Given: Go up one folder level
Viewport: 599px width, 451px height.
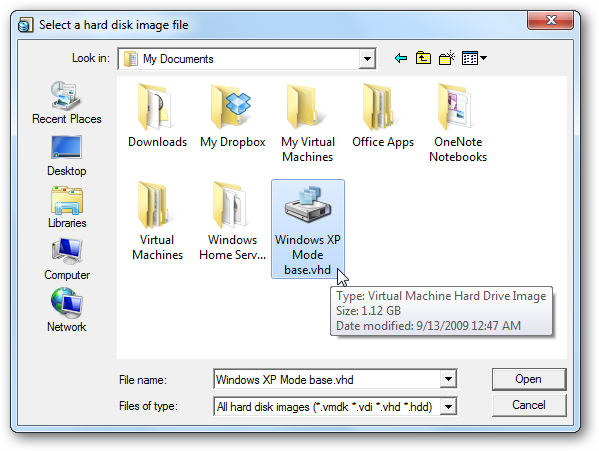Looking at the screenshot, I should (423, 58).
